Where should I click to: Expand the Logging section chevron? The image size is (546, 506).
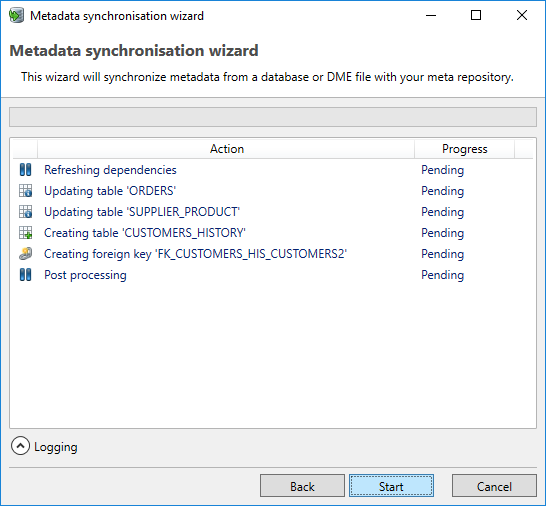pos(20,446)
